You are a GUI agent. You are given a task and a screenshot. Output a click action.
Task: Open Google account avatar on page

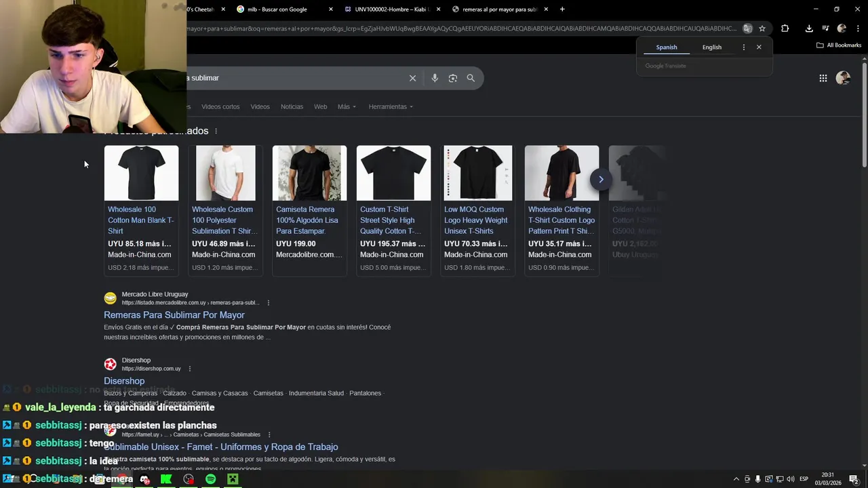[x=843, y=78]
